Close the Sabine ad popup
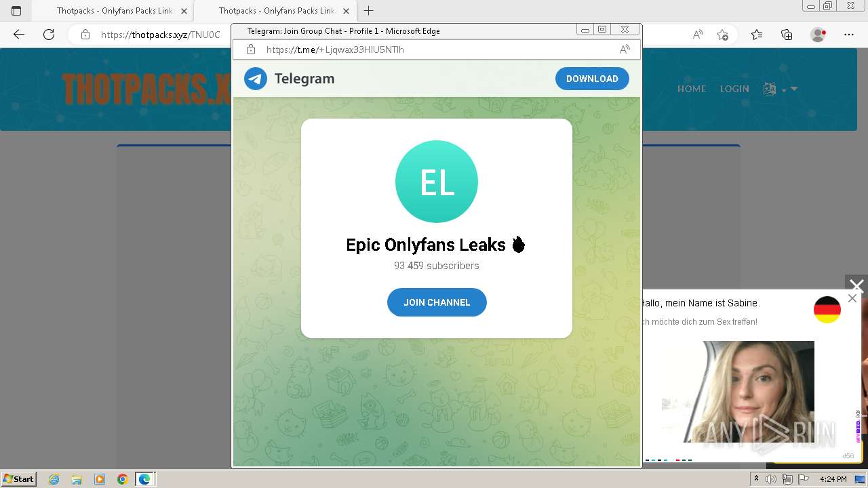This screenshot has height=488, width=868. 852,298
